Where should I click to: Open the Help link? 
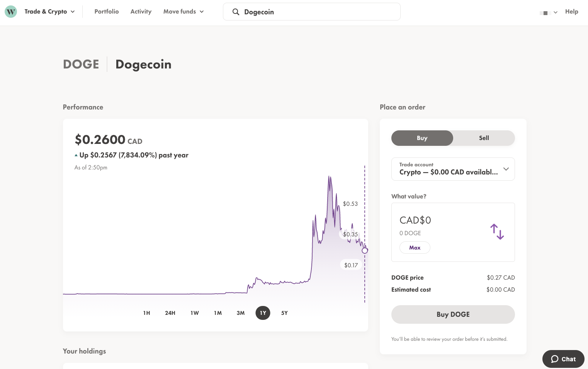point(571,12)
